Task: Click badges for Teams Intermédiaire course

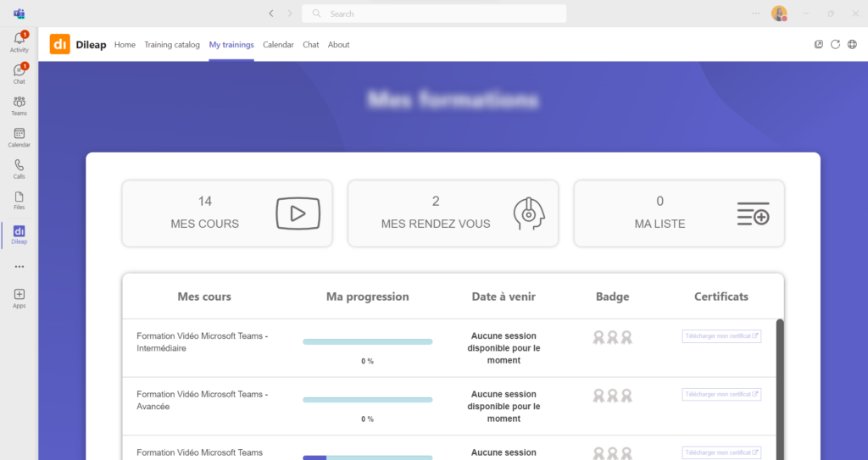Action: click(x=612, y=337)
